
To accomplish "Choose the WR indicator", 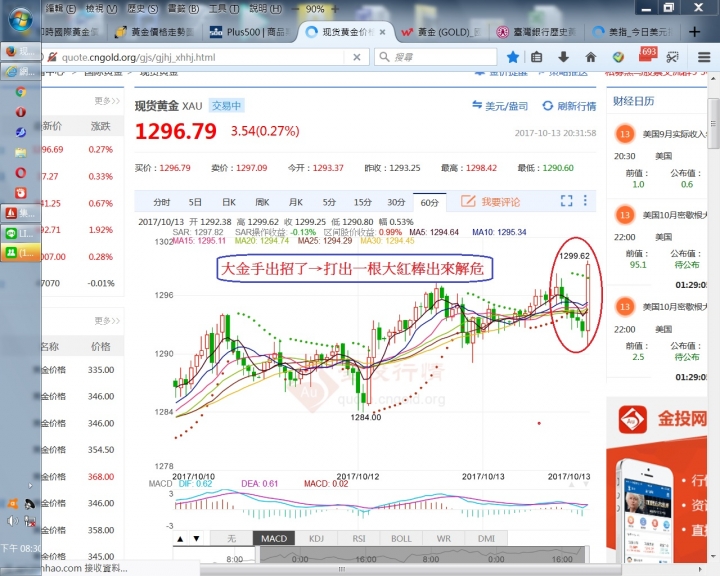I will point(444,538).
